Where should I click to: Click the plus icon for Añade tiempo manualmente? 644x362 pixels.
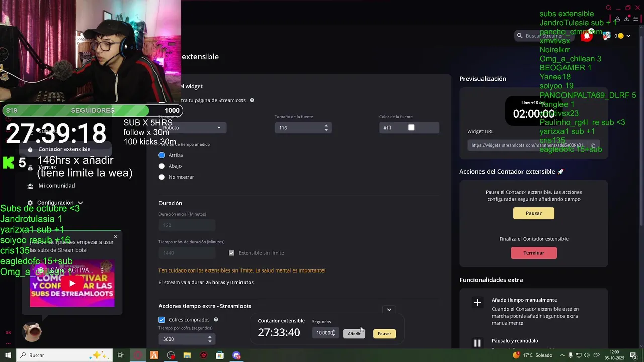tap(477, 303)
